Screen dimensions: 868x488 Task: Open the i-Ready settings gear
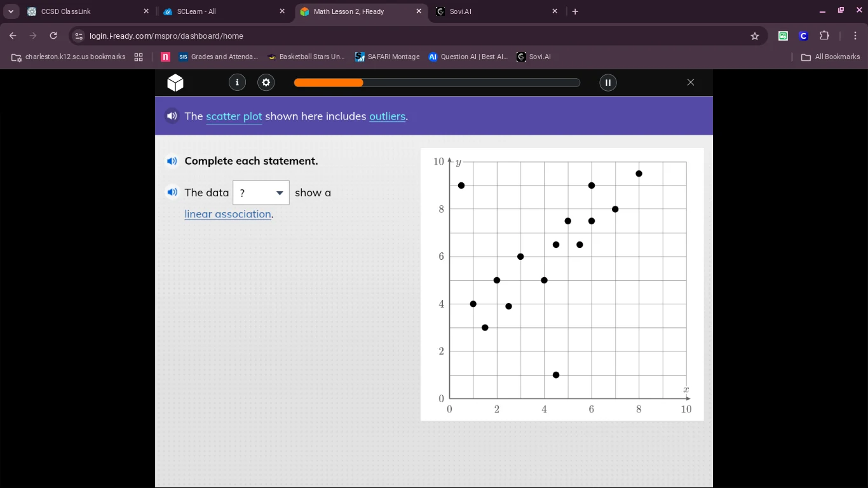tap(266, 83)
